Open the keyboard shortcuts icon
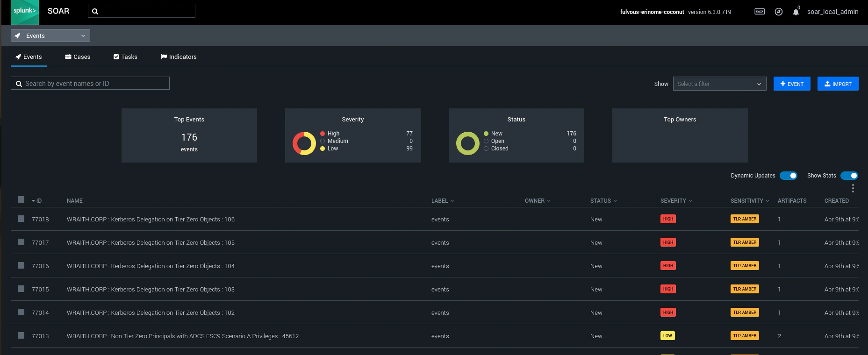The width and height of the screenshot is (868, 355). (x=760, y=12)
